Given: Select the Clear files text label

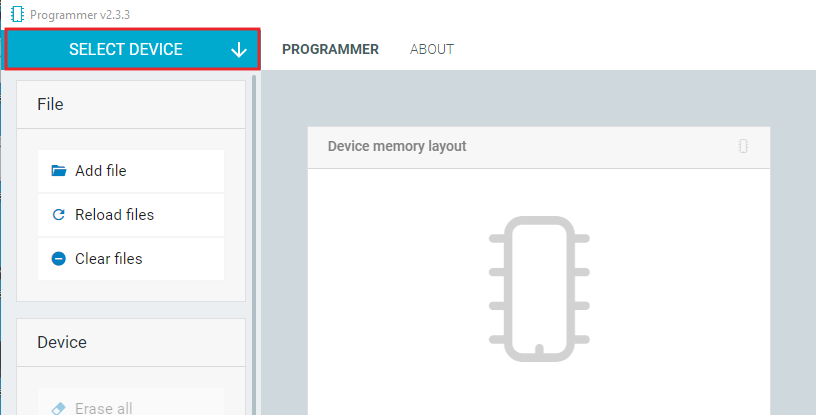Looking at the screenshot, I should coord(109,259).
